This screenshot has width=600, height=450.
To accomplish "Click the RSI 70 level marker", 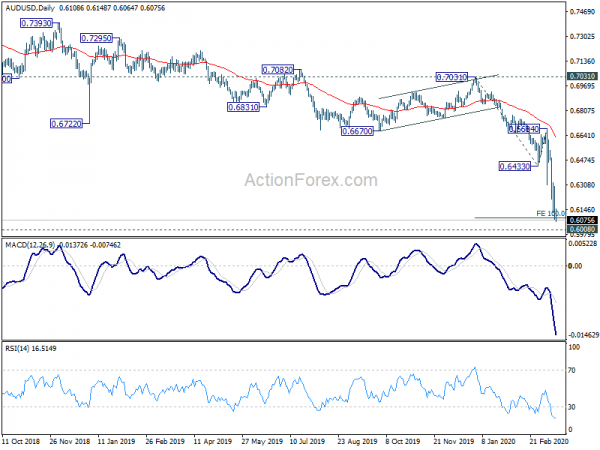I will [x=572, y=370].
